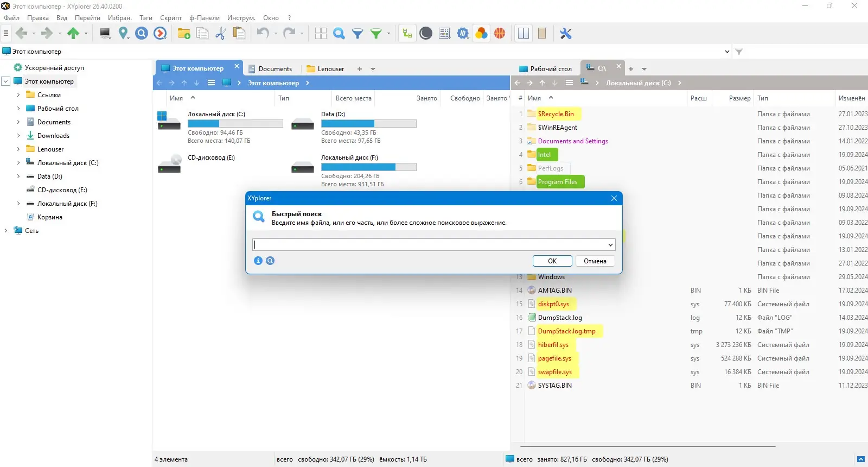Open the Файл menu
Viewport: 868px width, 467px height.
click(x=12, y=18)
